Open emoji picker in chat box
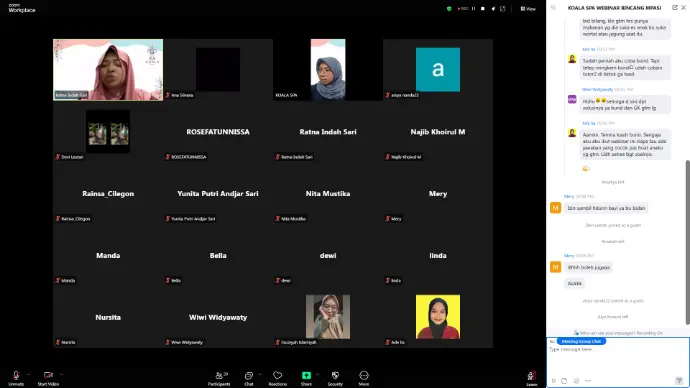 (x=576, y=381)
